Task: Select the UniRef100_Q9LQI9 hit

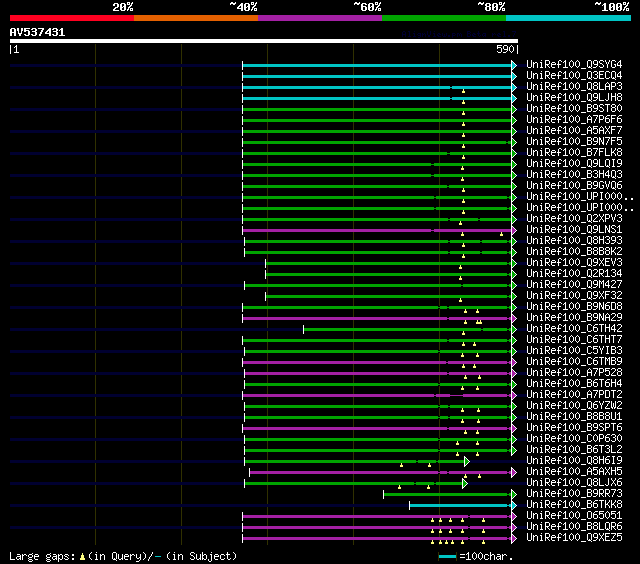Action: click(x=574, y=164)
